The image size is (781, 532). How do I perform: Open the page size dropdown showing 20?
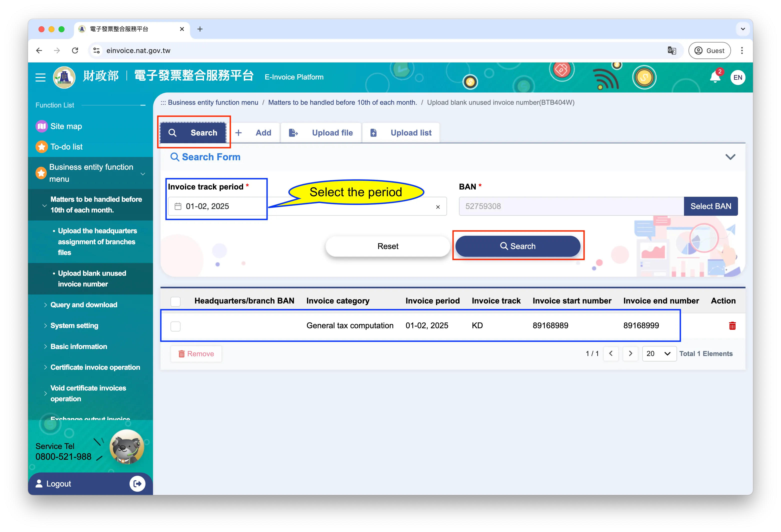(x=659, y=353)
